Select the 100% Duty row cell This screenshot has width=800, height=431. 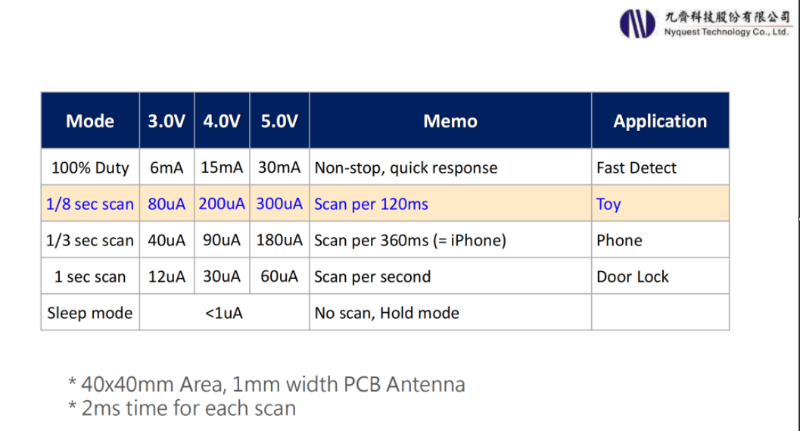pyautogui.click(x=90, y=168)
